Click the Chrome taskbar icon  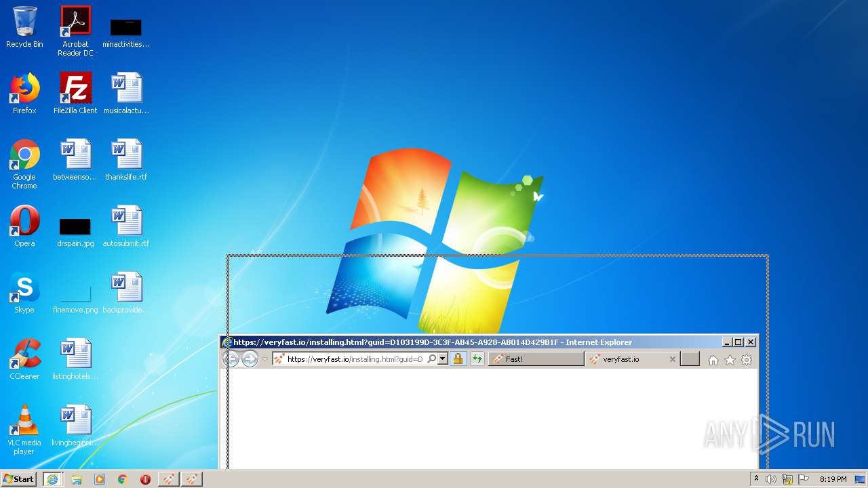click(123, 479)
